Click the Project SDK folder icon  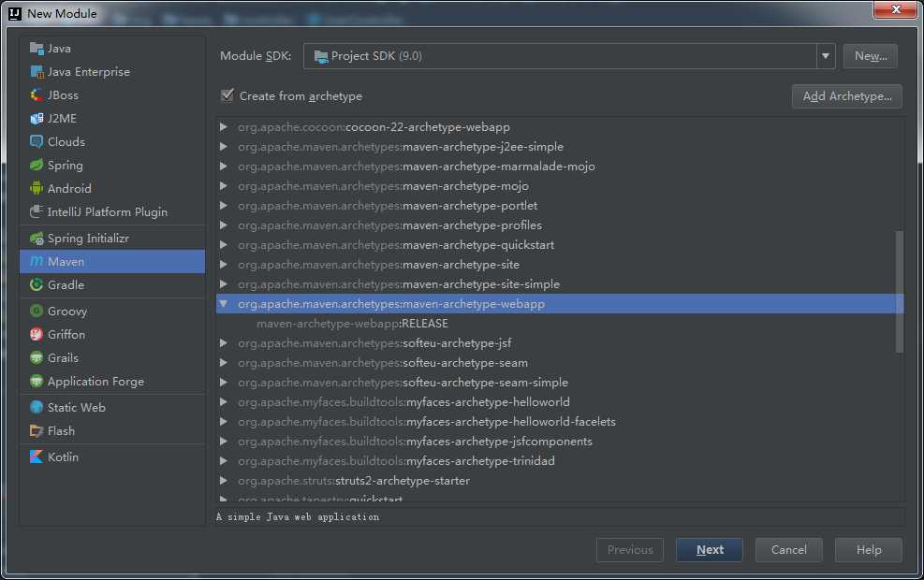point(320,56)
